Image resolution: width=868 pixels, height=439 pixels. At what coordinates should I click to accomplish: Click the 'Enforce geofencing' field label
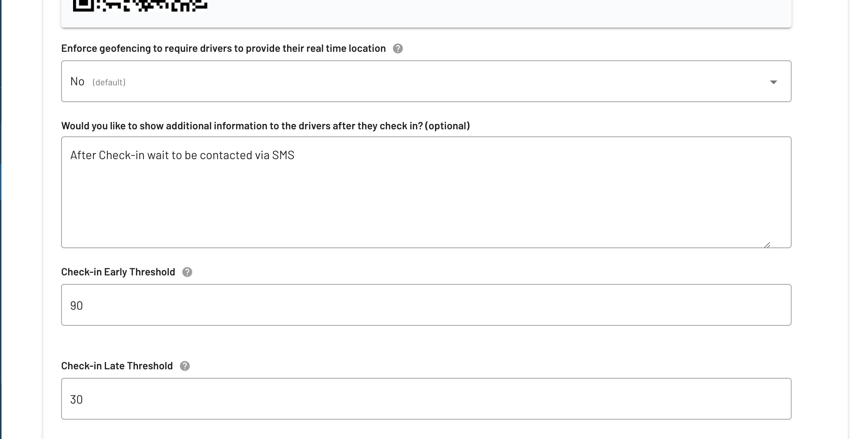click(223, 48)
